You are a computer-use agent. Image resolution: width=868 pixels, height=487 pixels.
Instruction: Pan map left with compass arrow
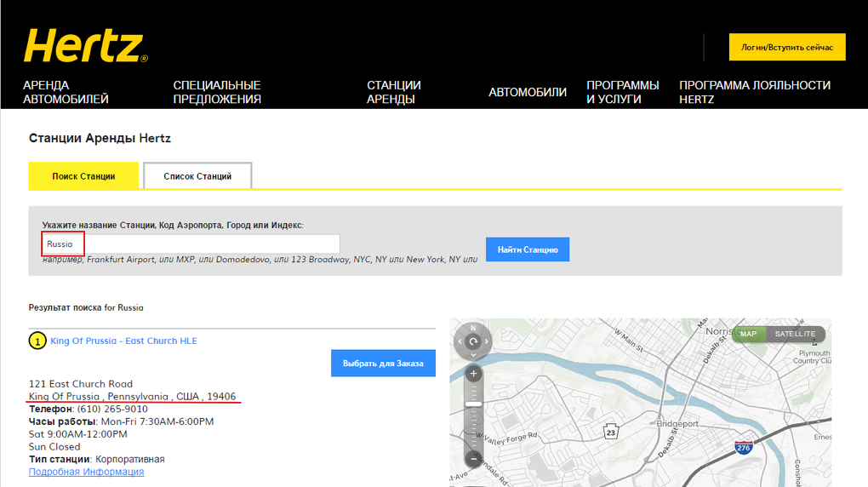pos(460,341)
